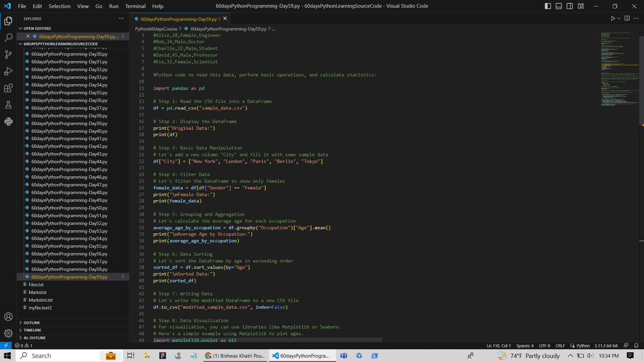The image size is (644, 362).
Task: Close Day59.py in Open Editors list
Action: tap(28, 36)
